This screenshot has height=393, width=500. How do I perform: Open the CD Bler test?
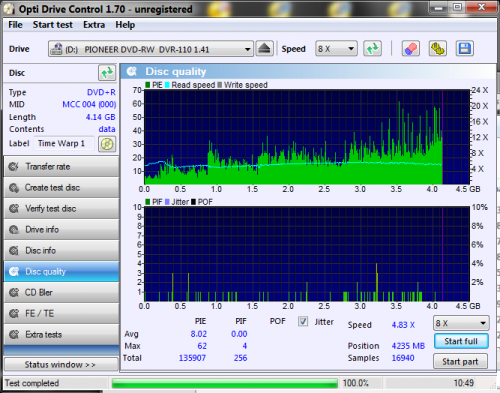coord(61,293)
